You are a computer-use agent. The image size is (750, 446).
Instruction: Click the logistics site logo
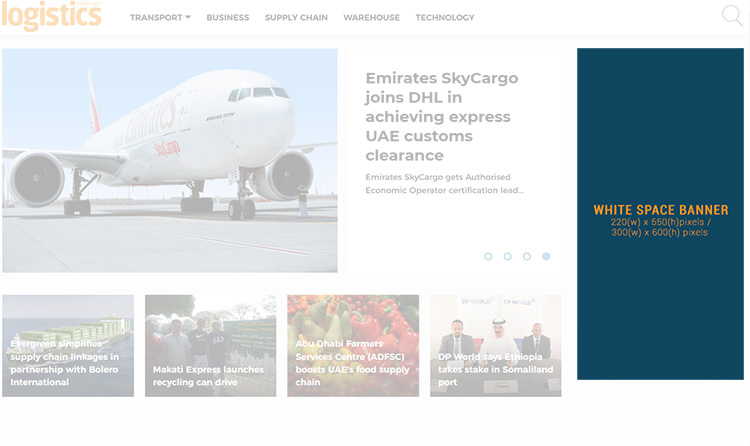pos(51,16)
